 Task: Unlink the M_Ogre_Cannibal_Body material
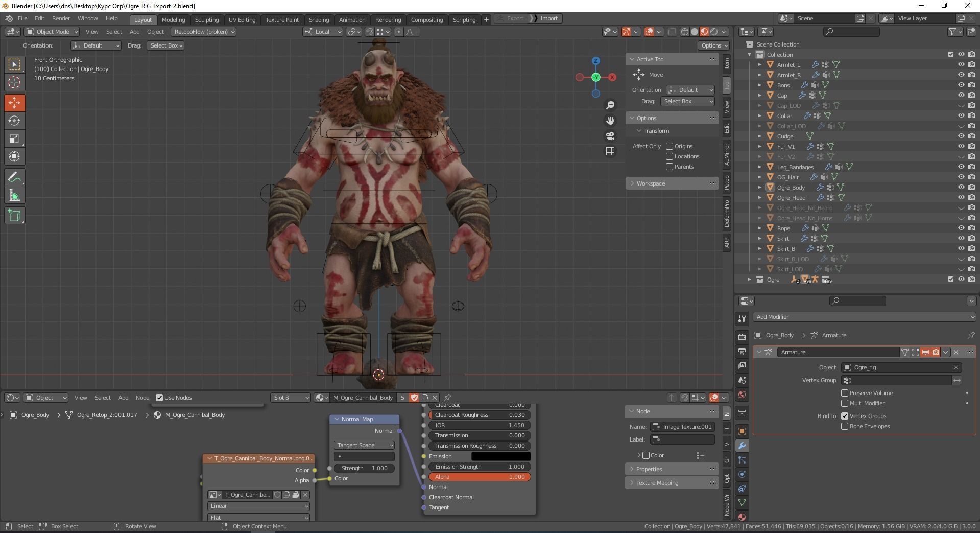pos(435,398)
